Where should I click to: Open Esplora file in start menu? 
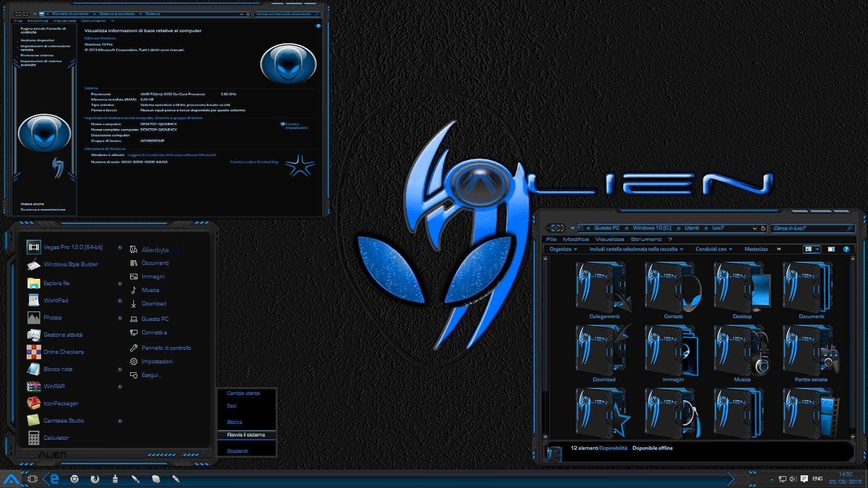point(57,283)
